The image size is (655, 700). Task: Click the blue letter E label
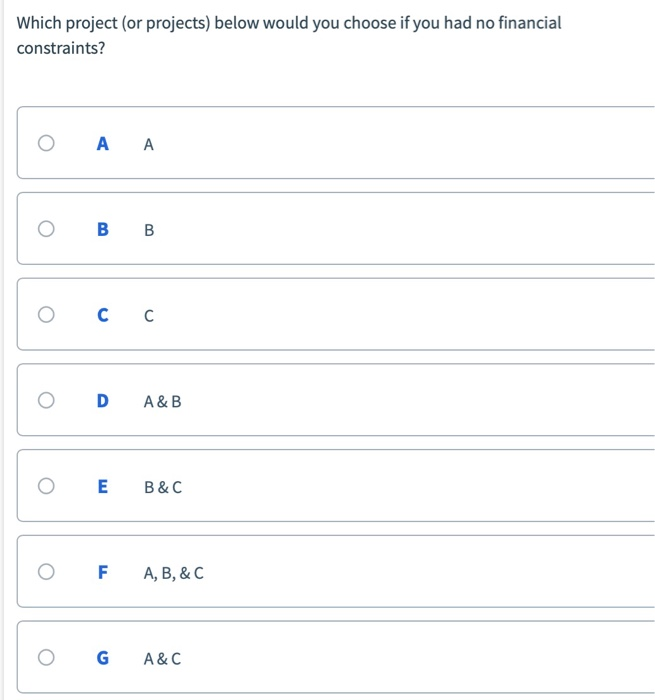(x=102, y=488)
